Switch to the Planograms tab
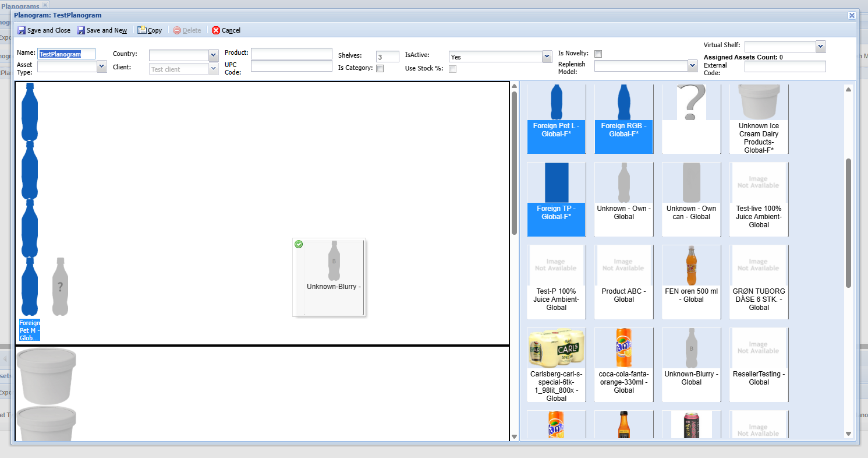The image size is (868, 458). pyautogui.click(x=20, y=5)
